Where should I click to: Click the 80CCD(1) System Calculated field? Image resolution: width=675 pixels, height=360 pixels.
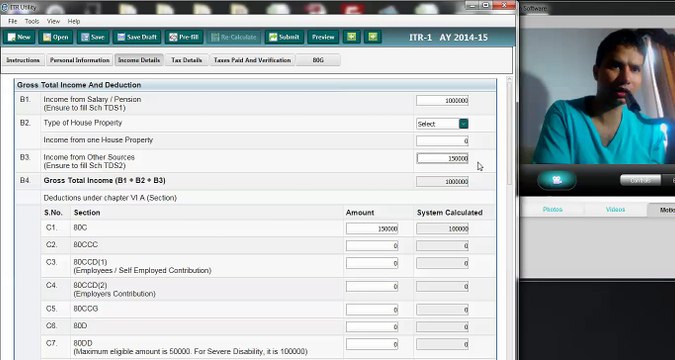(x=442, y=263)
